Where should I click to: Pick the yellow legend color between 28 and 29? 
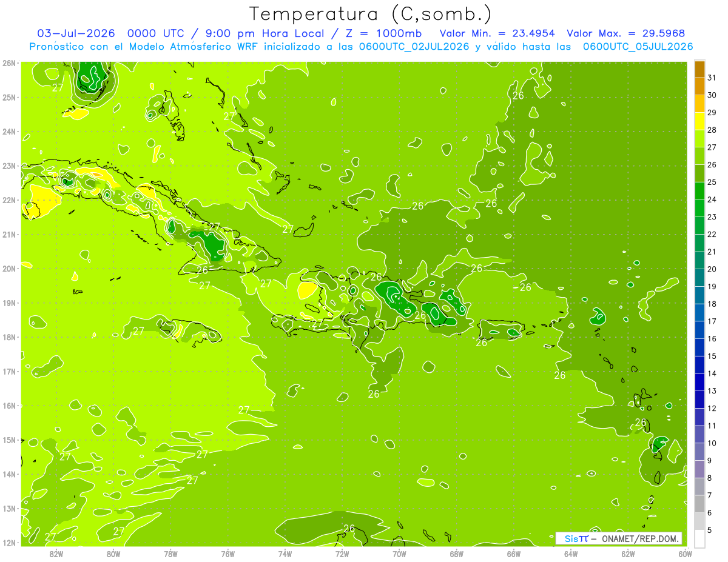coord(699,121)
